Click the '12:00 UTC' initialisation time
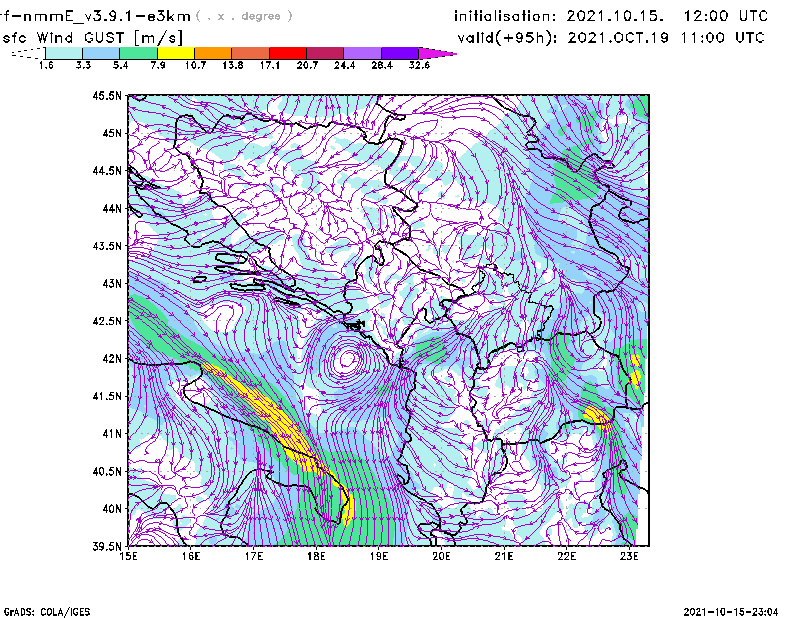Screen dimensions: 800x618 pyautogui.click(x=726, y=16)
